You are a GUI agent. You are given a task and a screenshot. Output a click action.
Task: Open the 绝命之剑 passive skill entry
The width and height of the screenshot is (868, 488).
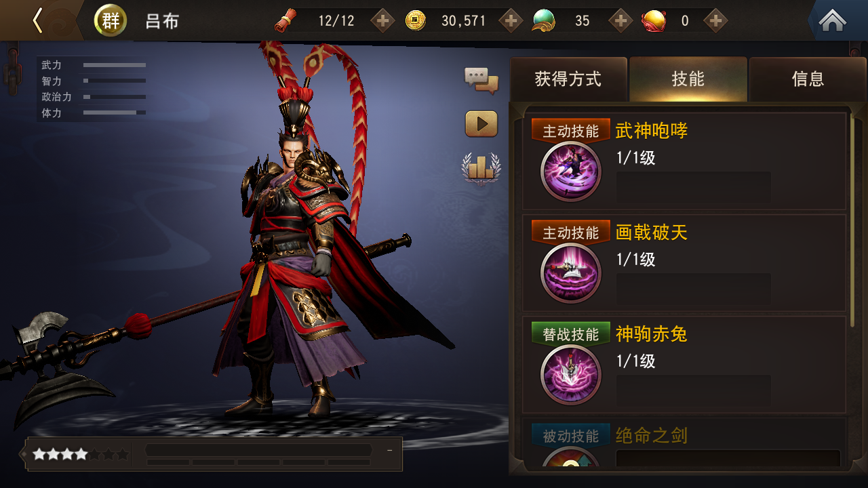click(x=685, y=445)
